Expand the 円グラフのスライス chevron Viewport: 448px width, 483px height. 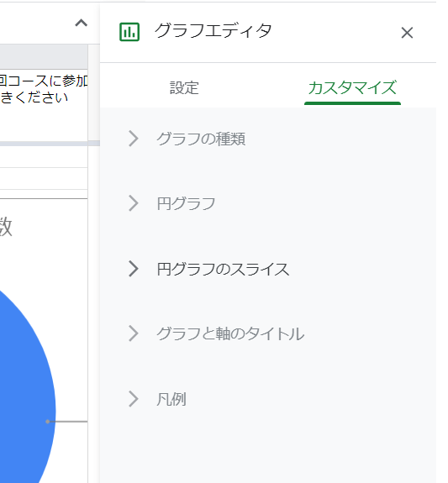coord(133,269)
